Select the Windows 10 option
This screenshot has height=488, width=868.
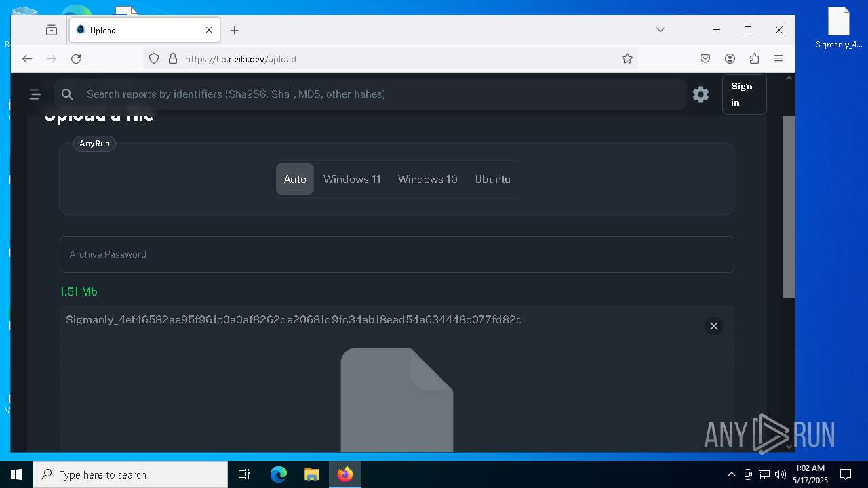pyautogui.click(x=428, y=179)
